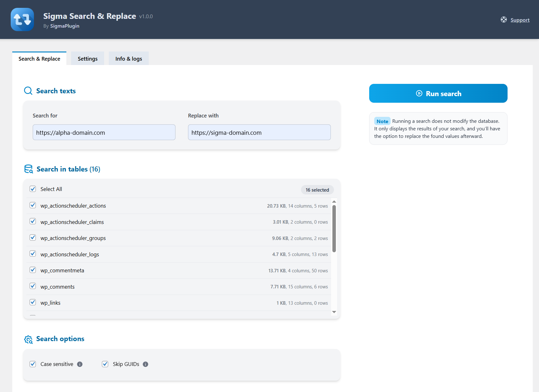Click inside the Search for input field
This screenshot has width=539, height=392.
pyautogui.click(x=104, y=132)
